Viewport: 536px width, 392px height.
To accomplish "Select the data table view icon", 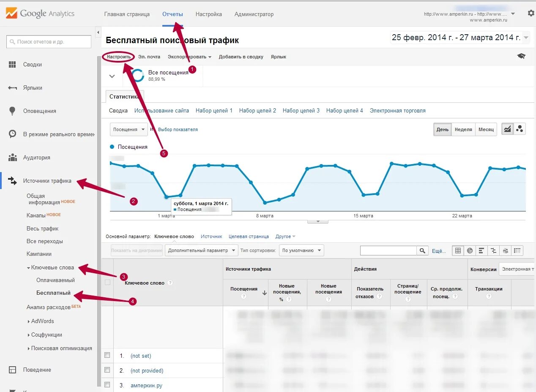I will point(458,250).
